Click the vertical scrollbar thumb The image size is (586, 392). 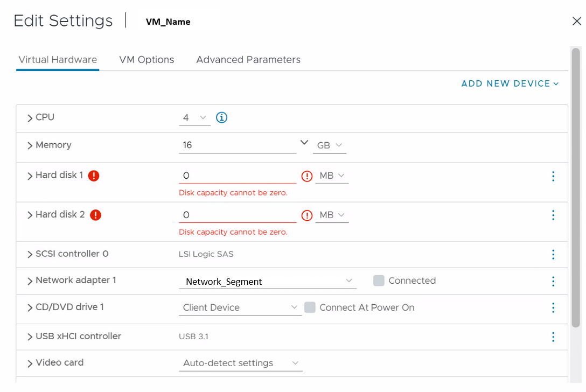576,188
